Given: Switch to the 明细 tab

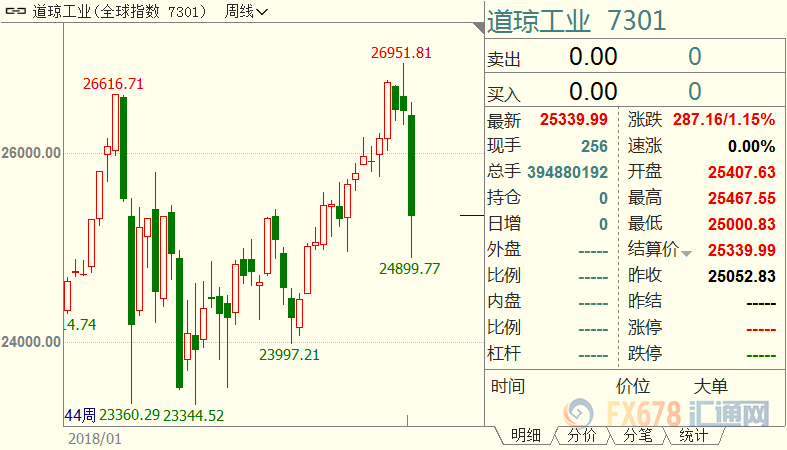Looking at the screenshot, I should (526, 436).
